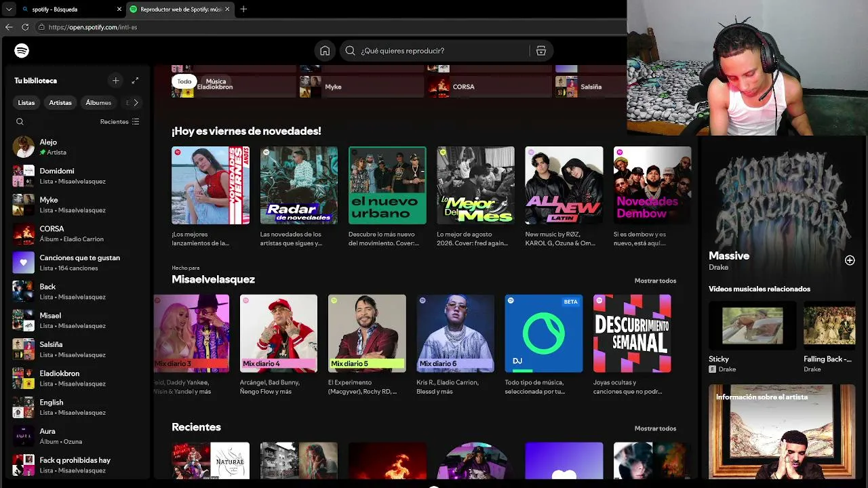The image size is (868, 488).
Task: Select the Todo filter chip
Action: click(x=184, y=81)
